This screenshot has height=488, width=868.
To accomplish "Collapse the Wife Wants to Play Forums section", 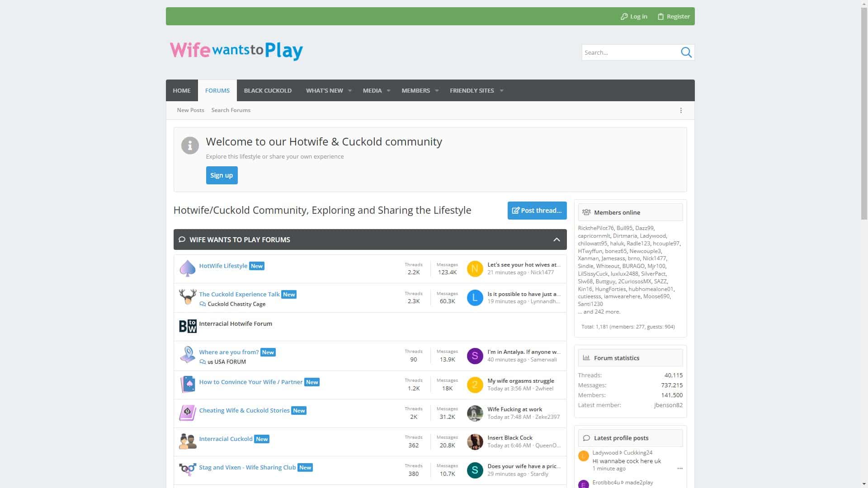I will pos(557,239).
